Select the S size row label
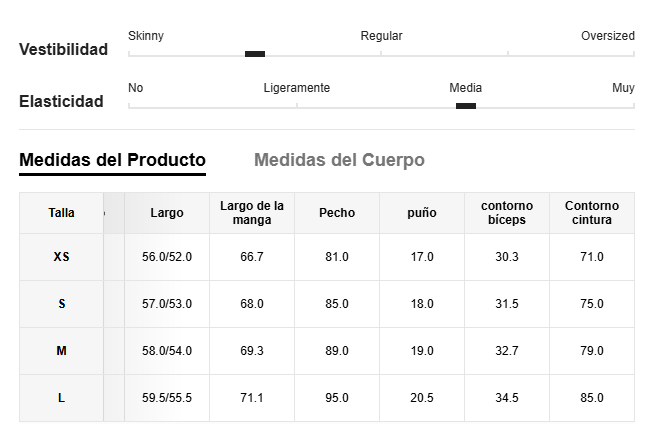This screenshot has height=424, width=650. (x=61, y=304)
